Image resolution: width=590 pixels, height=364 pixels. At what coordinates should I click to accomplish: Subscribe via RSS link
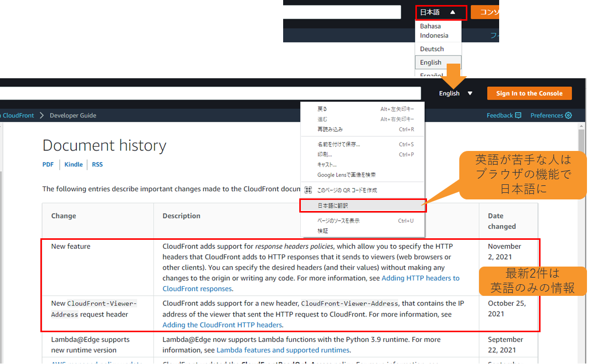(x=97, y=165)
